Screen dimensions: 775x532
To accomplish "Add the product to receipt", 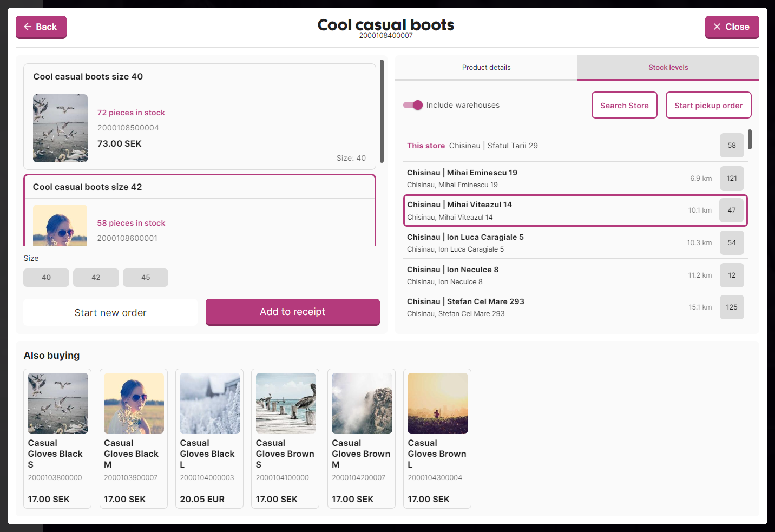I will (x=292, y=312).
